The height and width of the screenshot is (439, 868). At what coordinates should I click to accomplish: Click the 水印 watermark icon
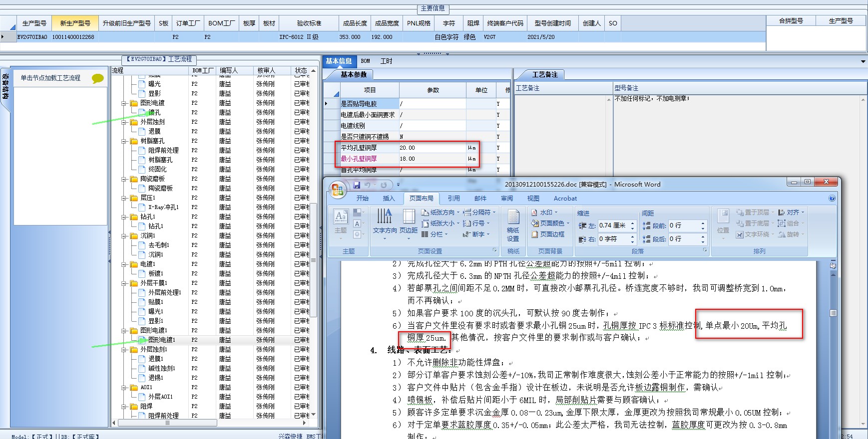coord(534,213)
